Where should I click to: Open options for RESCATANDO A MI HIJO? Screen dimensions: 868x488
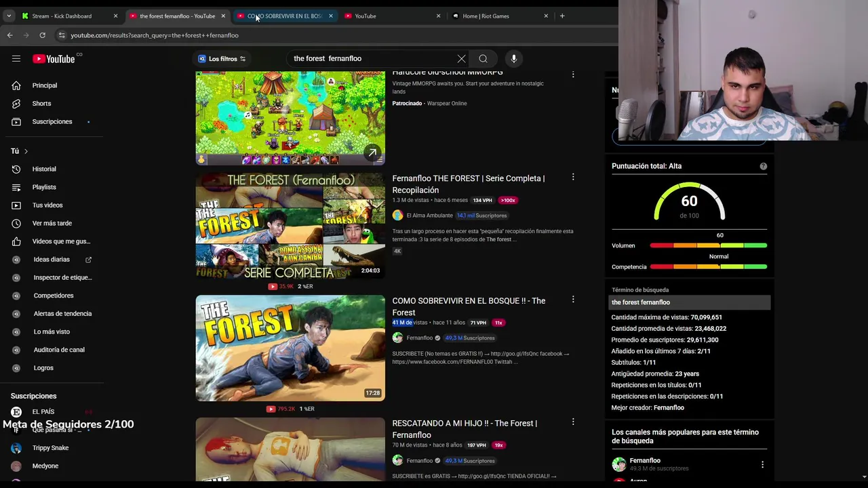(573, 422)
